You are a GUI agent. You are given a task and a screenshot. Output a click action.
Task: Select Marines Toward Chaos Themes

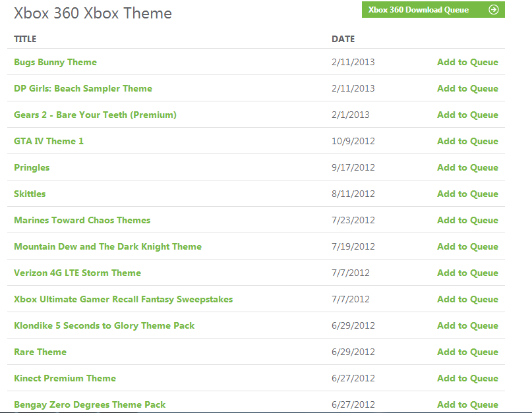point(82,220)
